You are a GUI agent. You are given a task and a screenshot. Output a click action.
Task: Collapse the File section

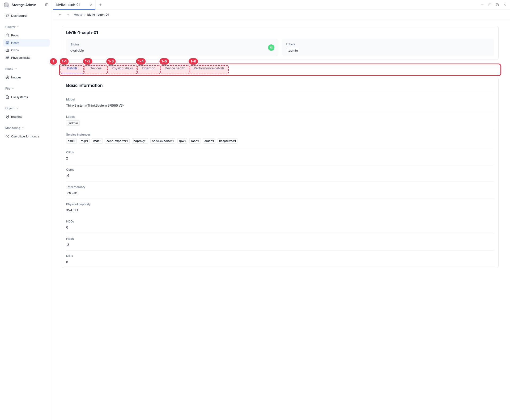coord(10,89)
